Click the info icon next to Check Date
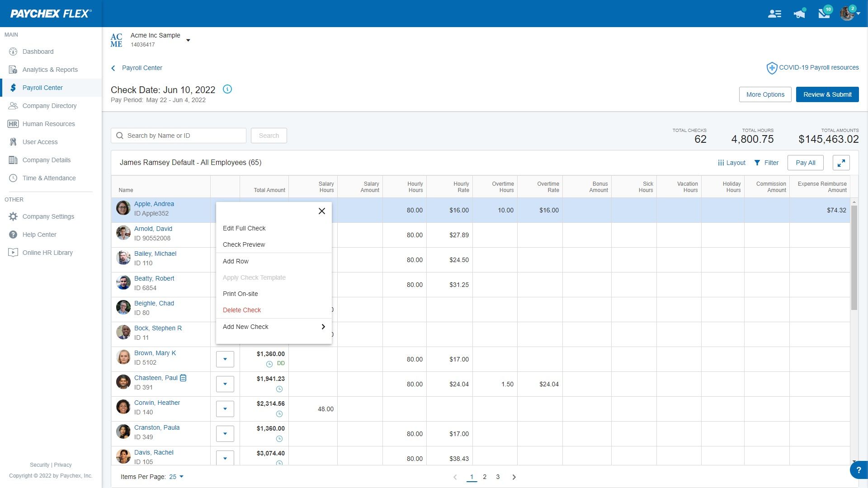 tap(227, 89)
